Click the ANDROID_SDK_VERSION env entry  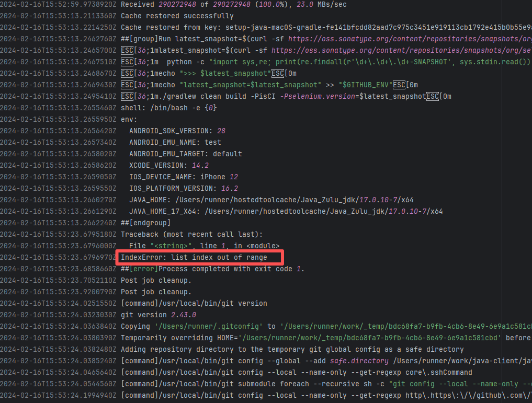click(x=177, y=131)
